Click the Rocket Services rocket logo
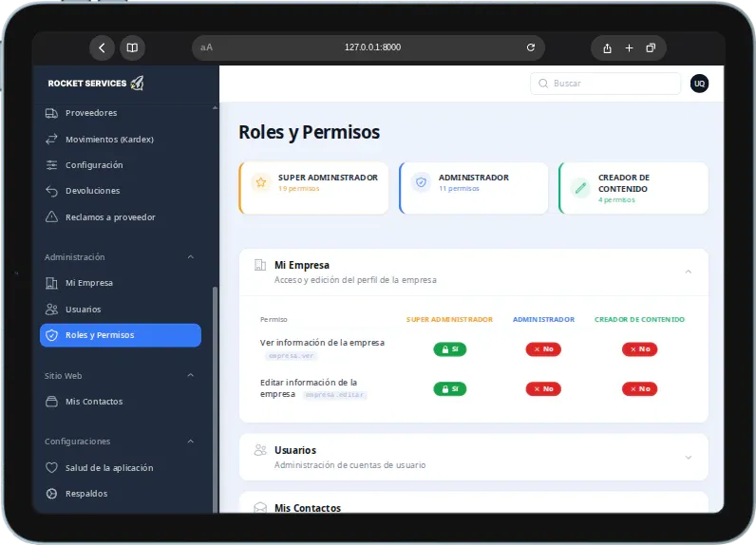This screenshot has height=545, width=756. (138, 83)
